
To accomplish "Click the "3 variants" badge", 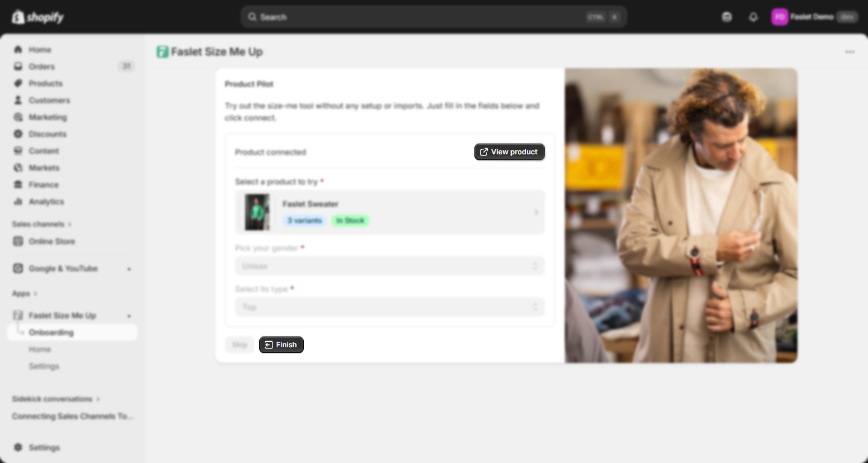I will tap(304, 221).
